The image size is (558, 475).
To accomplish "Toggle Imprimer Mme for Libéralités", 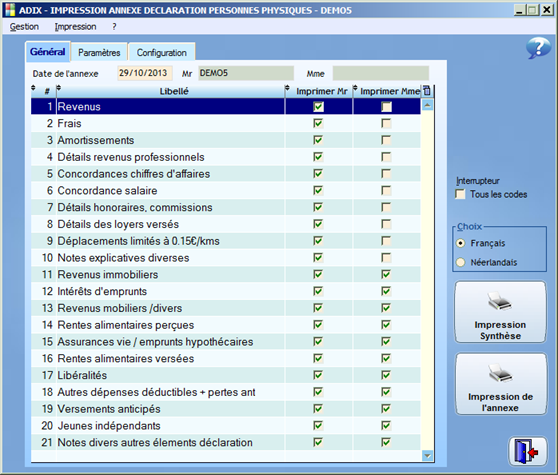I will click(x=386, y=375).
